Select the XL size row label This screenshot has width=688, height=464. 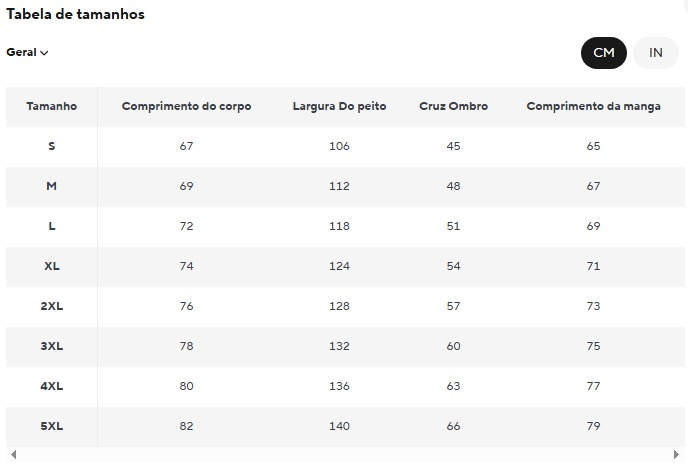[x=51, y=266]
